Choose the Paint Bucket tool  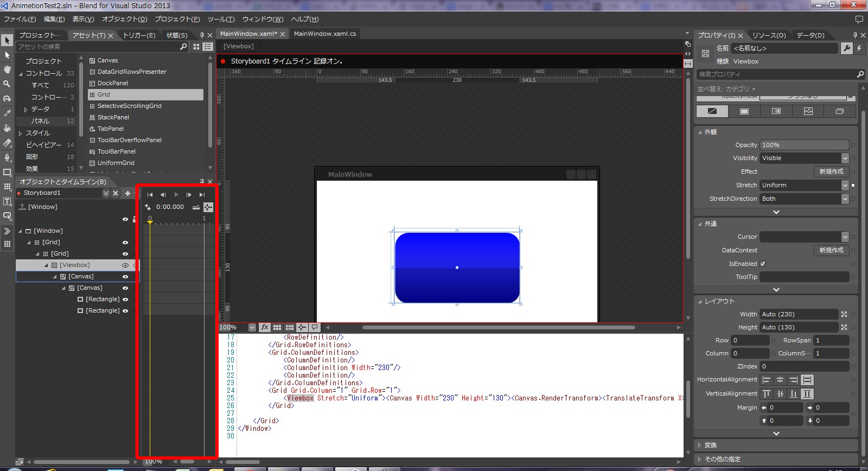tap(7, 128)
